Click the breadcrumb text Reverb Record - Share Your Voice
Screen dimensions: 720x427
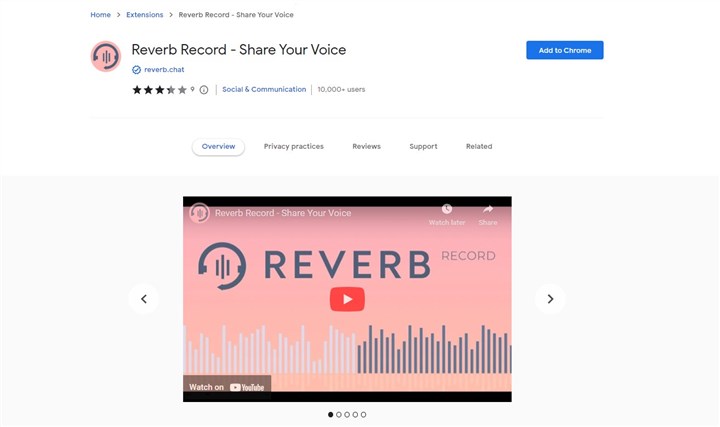tap(236, 15)
